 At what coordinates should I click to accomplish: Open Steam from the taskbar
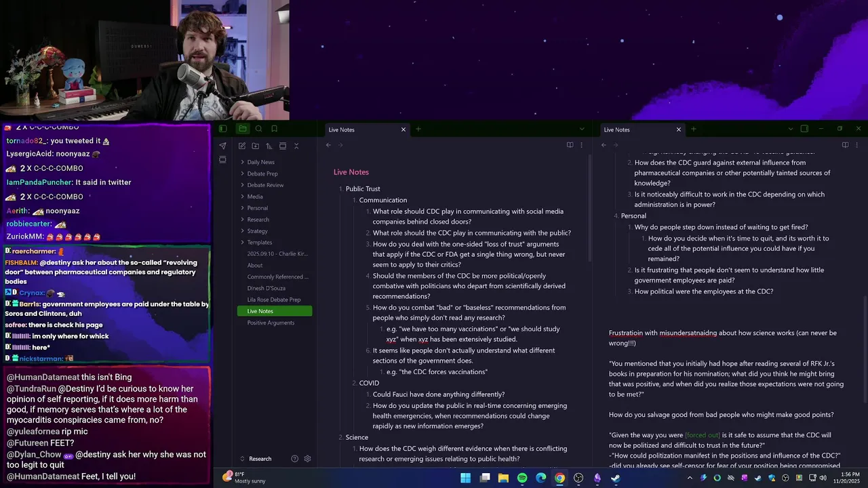[x=616, y=478]
